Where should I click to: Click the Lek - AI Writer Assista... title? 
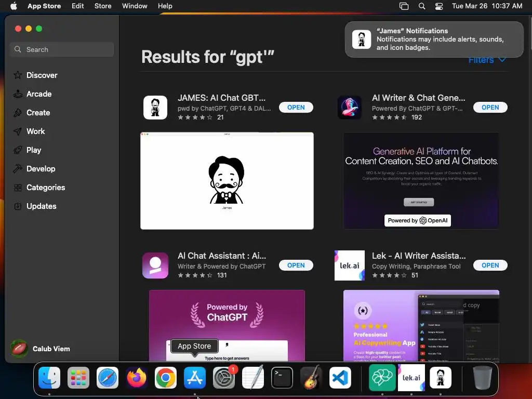(x=419, y=256)
